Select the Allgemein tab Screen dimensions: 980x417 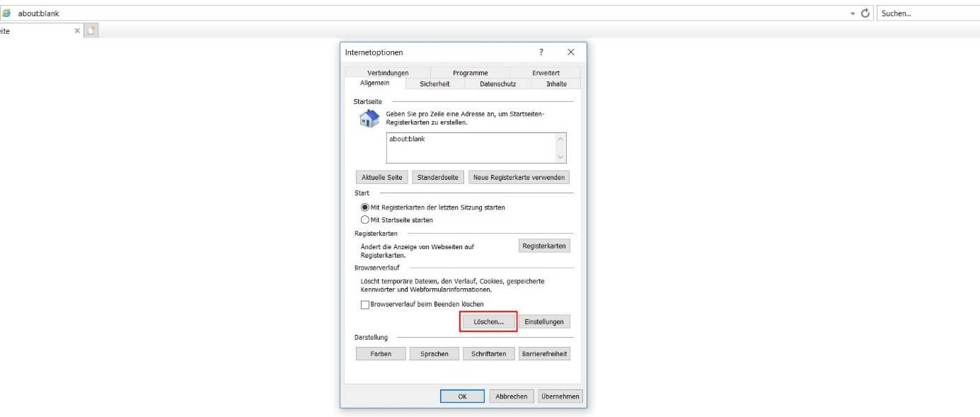pos(375,83)
